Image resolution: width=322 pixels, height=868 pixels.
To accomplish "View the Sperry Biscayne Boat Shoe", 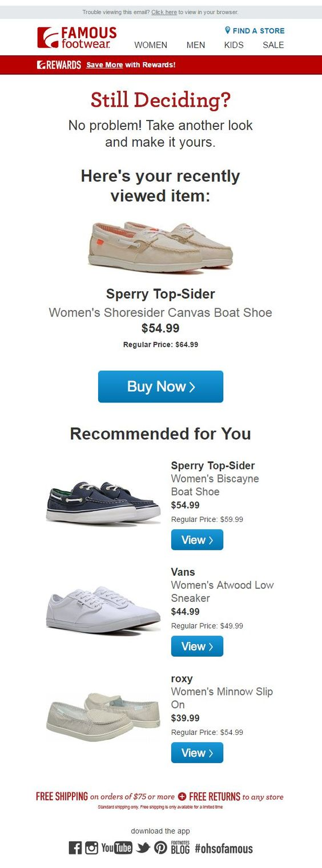I will click(197, 540).
